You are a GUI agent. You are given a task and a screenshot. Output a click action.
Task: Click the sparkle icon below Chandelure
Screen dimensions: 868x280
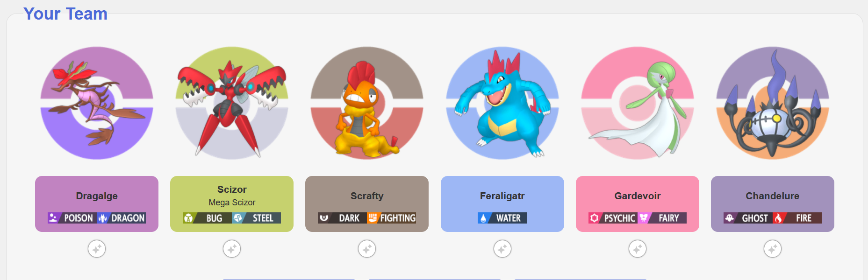point(773,249)
